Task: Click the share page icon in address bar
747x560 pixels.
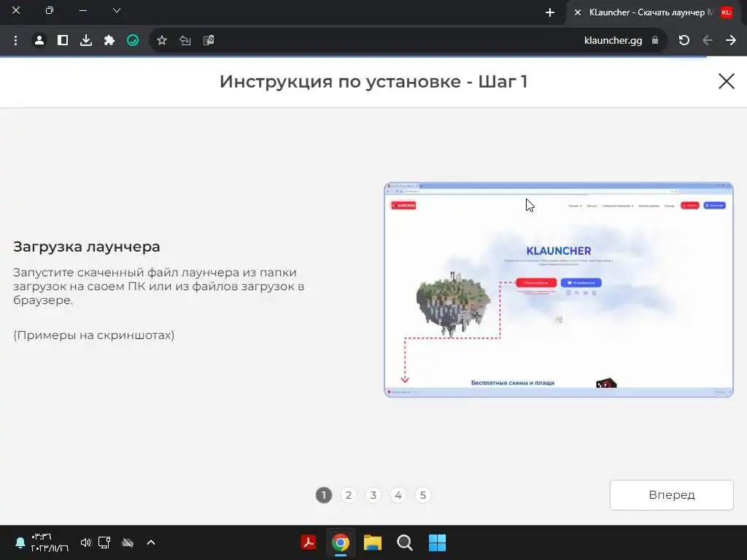Action: (185, 41)
